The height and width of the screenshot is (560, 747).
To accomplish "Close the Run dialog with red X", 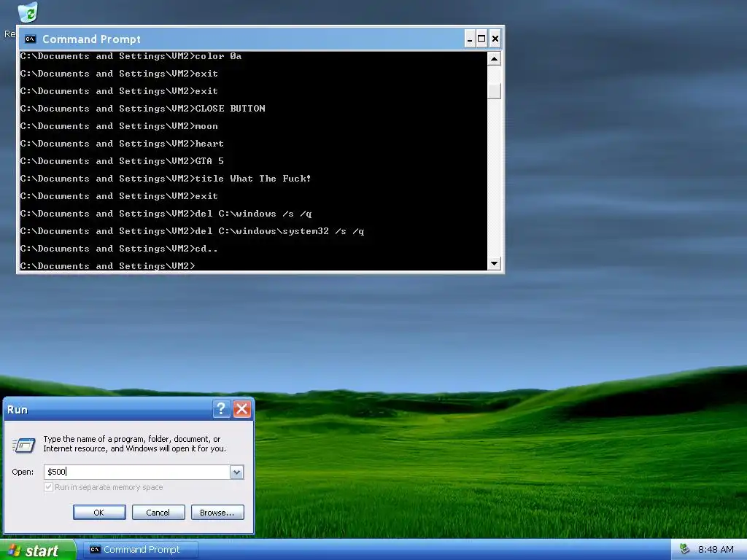I will [x=242, y=409].
